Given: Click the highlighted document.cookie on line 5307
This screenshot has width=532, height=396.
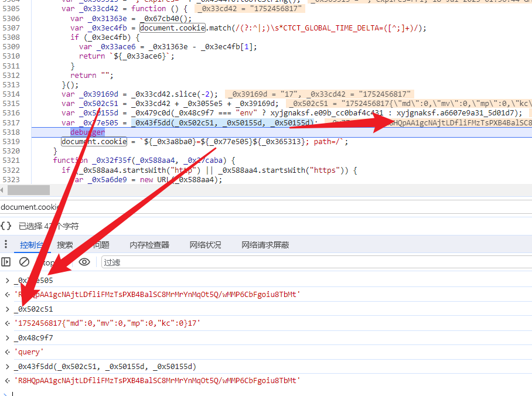Looking at the screenshot, I should [x=172, y=28].
